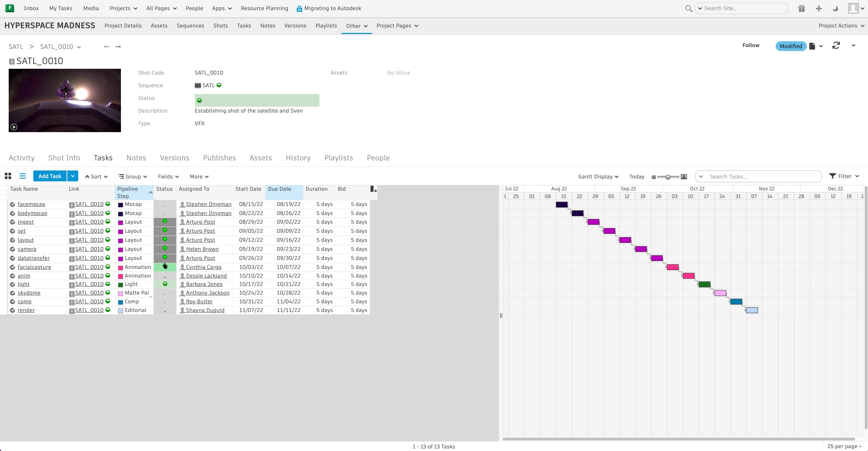Open the Group dropdown
This screenshot has height=451, width=868.
coord(133,177)
